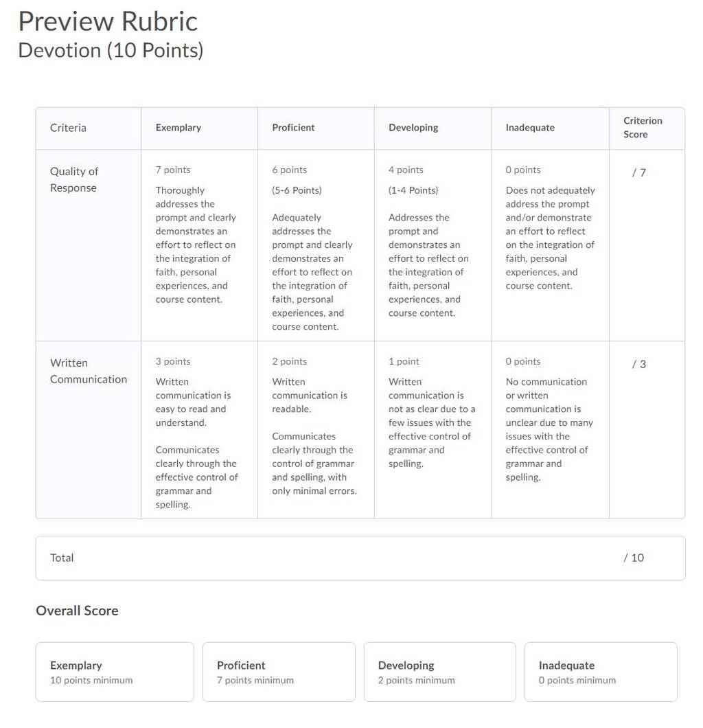Screen dimensions: 703x728
Task: Choose the Developing overall score card
Action: [440, 672]
